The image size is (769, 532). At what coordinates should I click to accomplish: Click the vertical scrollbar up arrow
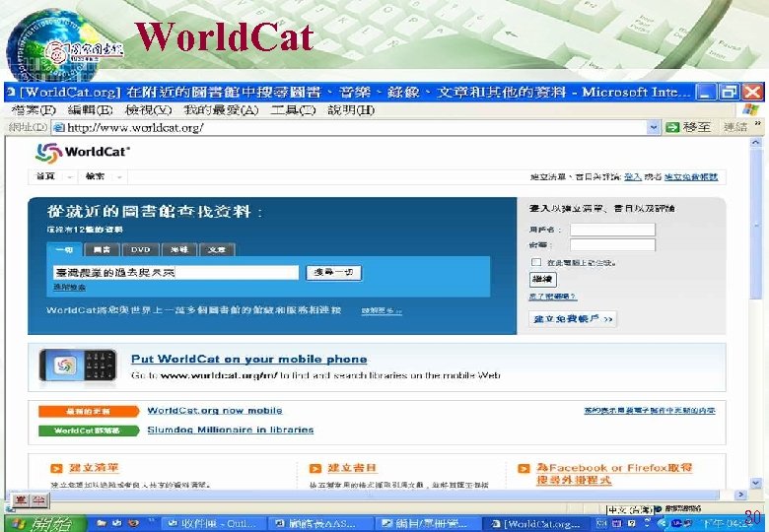point(755,143)
